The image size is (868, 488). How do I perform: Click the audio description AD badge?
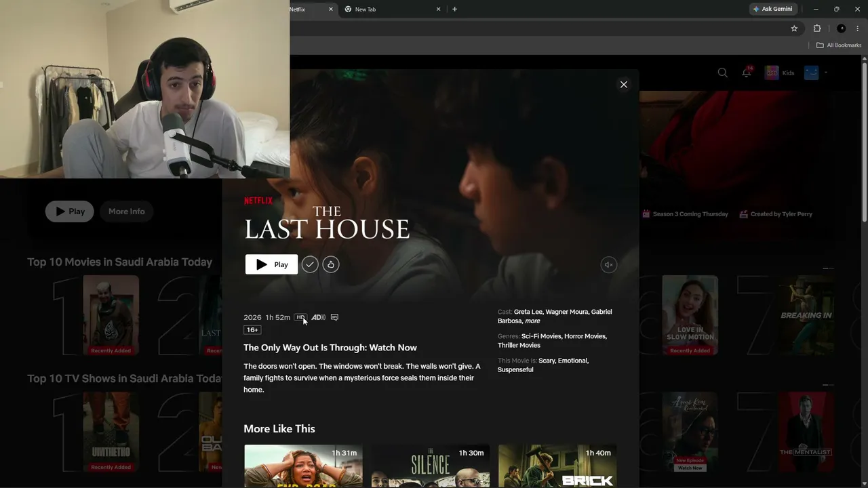click(x=318, y=317)
